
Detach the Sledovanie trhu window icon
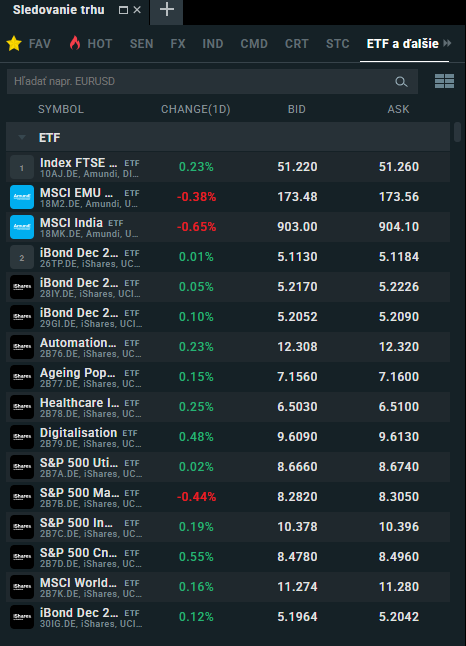[x=123, y=10]
